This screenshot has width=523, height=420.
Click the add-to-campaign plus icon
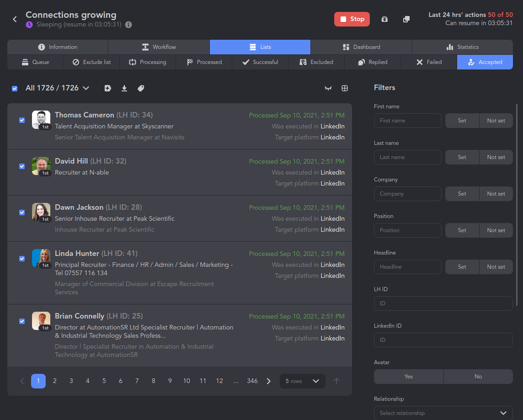(107, 88)
